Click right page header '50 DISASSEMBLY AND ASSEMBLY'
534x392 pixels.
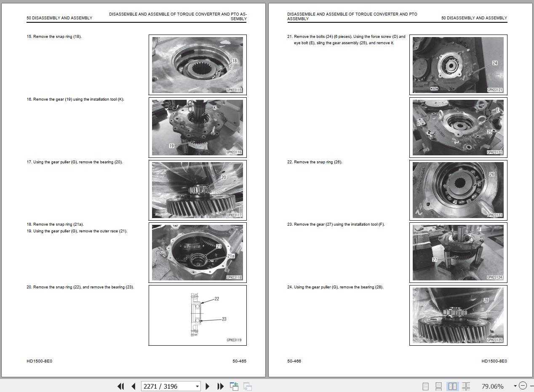pyautogui.click(x=474, y=18)
